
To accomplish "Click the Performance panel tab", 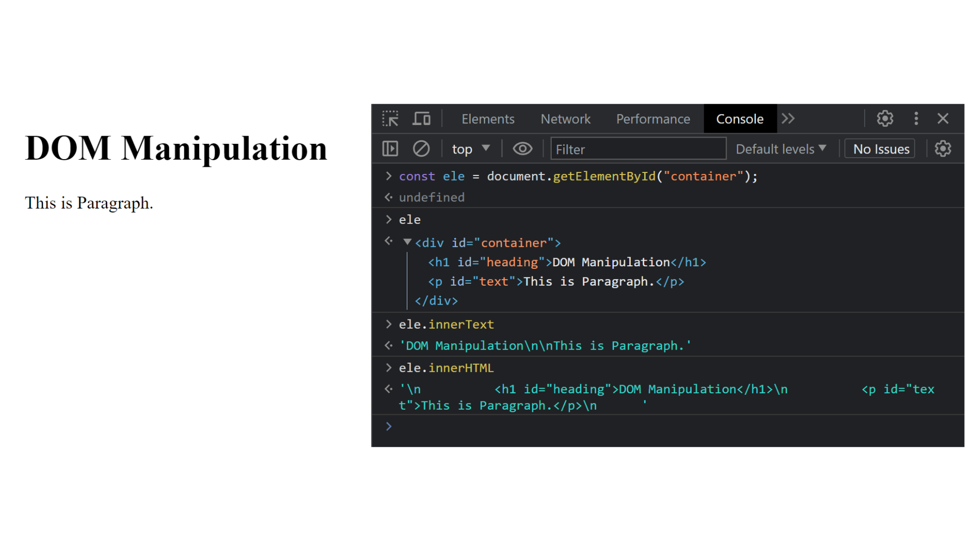I will click(652, 118).
